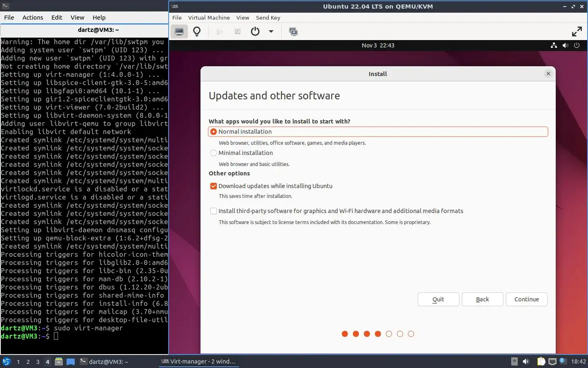Click the Quit button in installer

(438, 299)
